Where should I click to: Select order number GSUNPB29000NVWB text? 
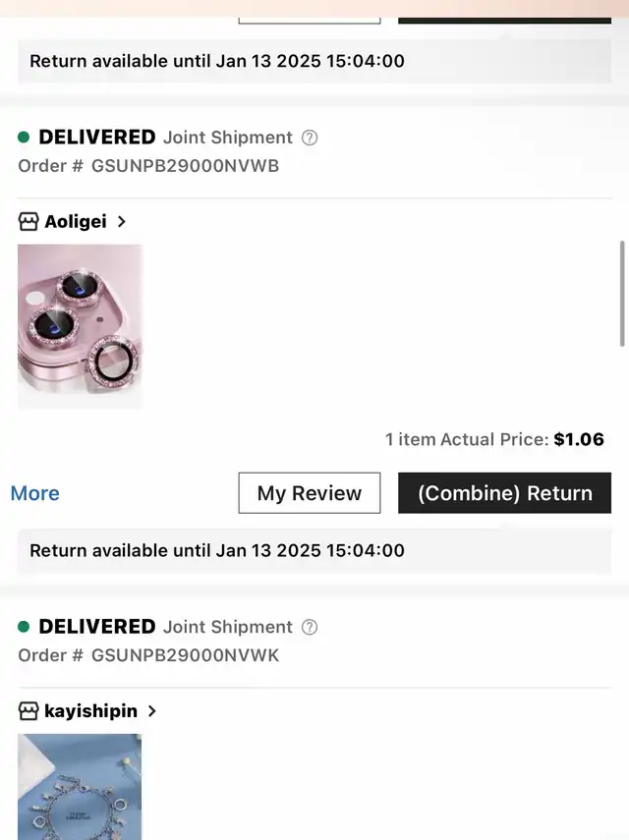point(185,166)
